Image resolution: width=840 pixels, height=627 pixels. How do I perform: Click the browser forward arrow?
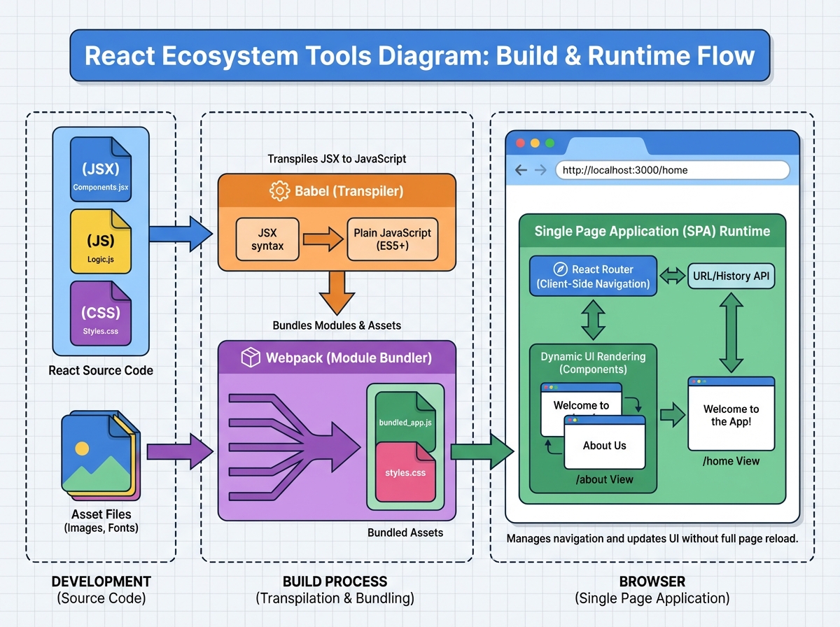540,170
